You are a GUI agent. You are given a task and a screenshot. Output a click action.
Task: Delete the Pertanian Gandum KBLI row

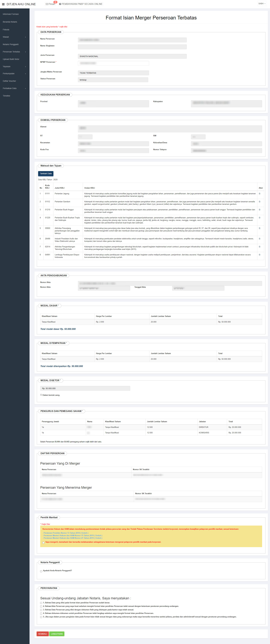tap(259, 202)
